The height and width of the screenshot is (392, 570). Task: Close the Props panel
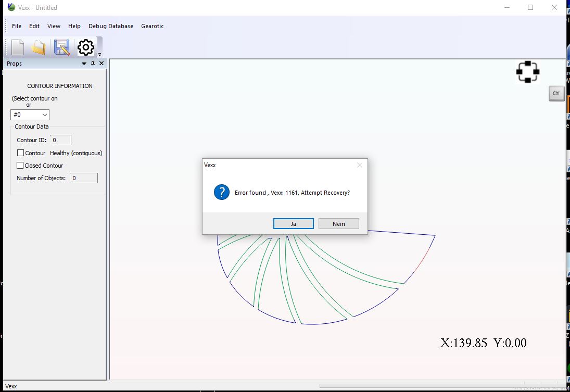102,64
